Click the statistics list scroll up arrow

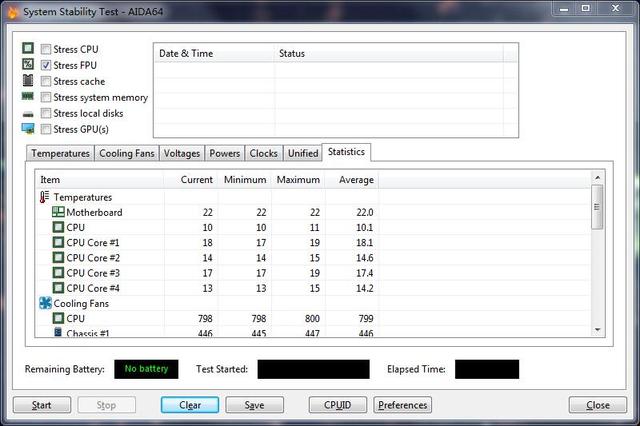(x=598, y=178)
